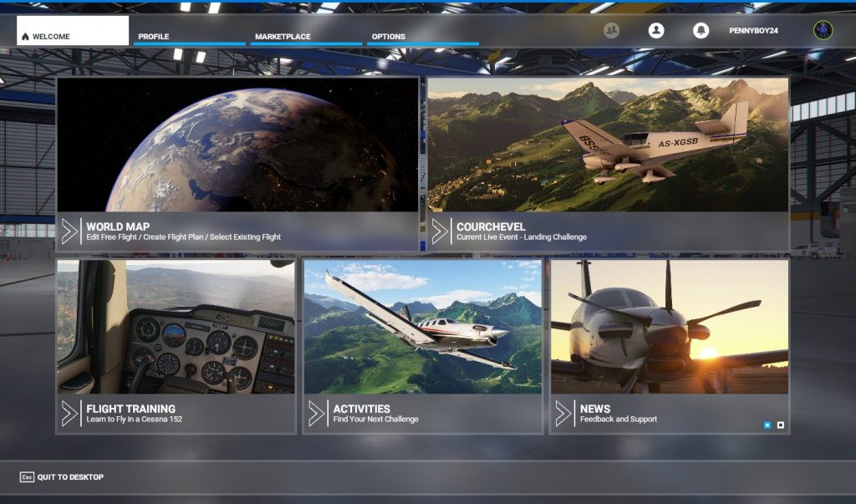The width and height of the screenshot is (856, 504).
Task: Open the News tile image
Action: tap(670, 327)
